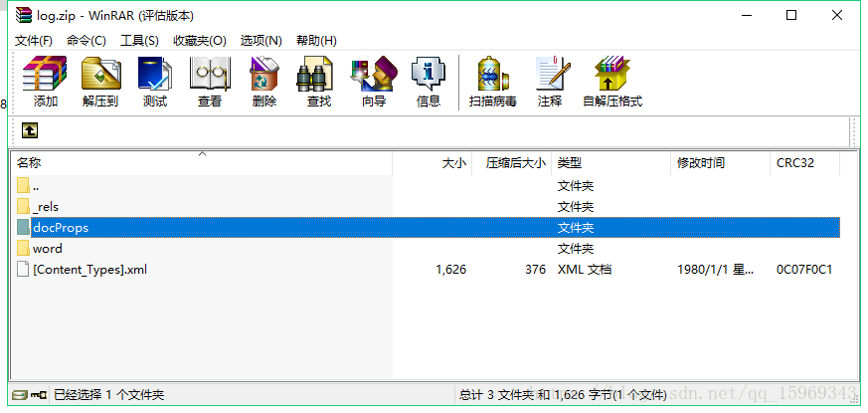Click the XML 文档 type cell
The height and width of the screenshot is (413, 868).
click(584, 270)
